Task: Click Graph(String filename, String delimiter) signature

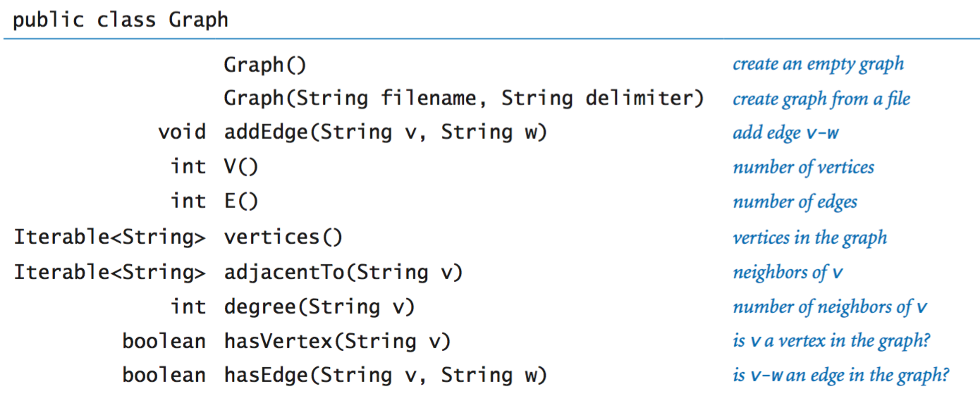Action: tap(464, 99)
